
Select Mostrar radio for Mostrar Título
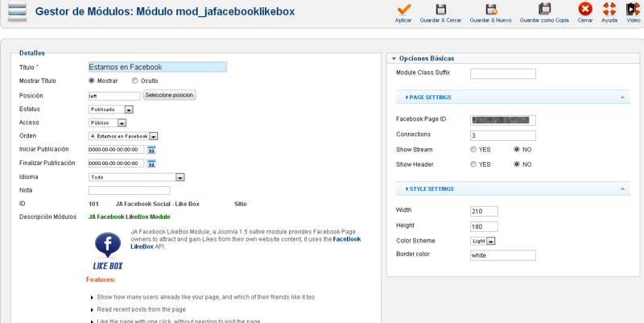(x=92, y=81)
